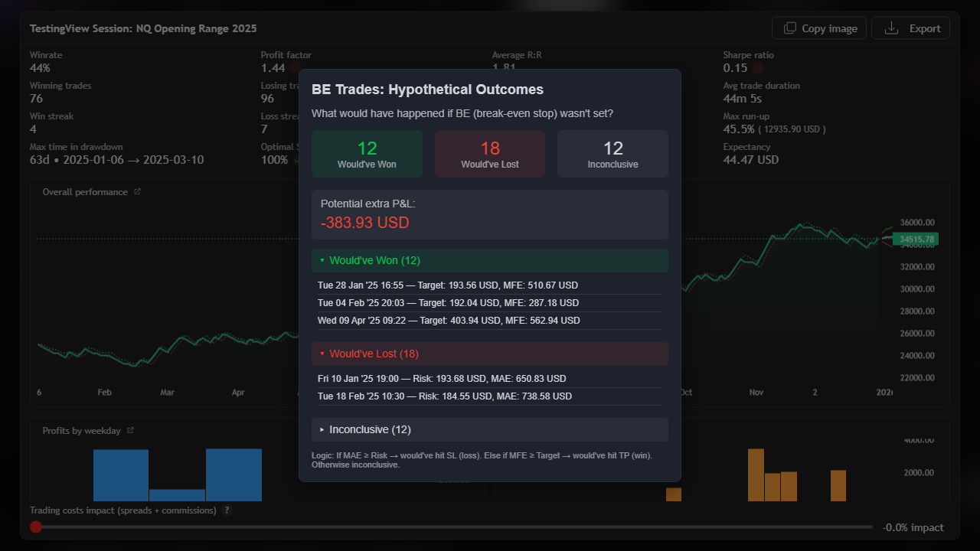Select the Tue 04 Feb '25 20:03 trade row
Viewport: 980px width, 551px height.
(490, 303)
